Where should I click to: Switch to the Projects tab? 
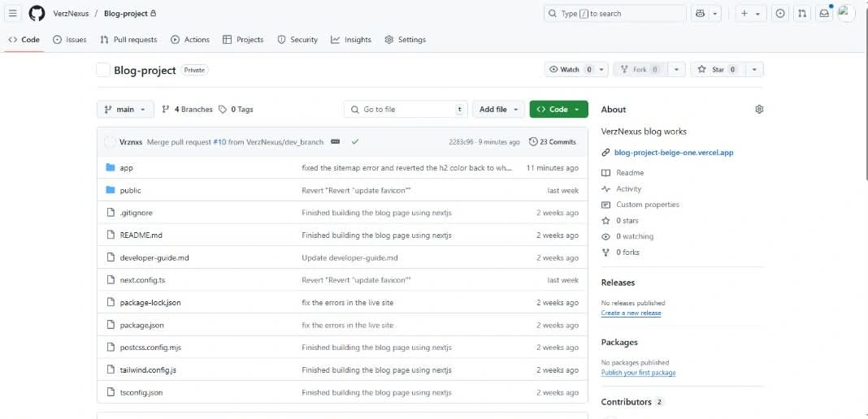tap(243, 40)
